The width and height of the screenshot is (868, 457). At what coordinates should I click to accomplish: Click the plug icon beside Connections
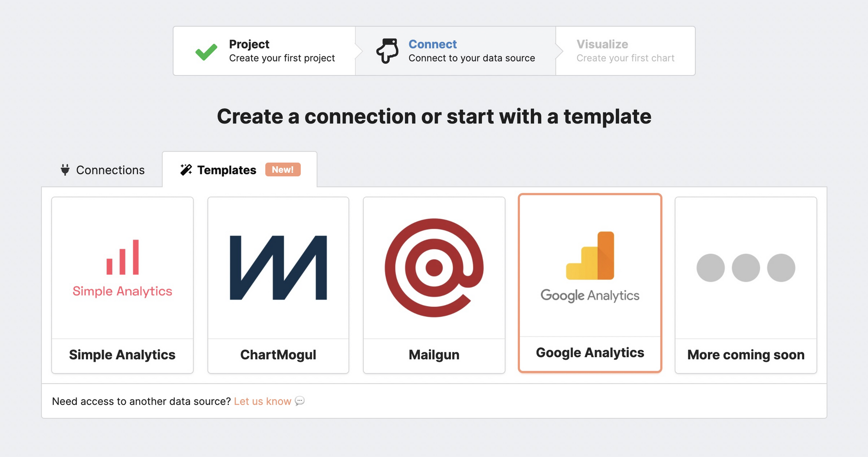(65, 170)
